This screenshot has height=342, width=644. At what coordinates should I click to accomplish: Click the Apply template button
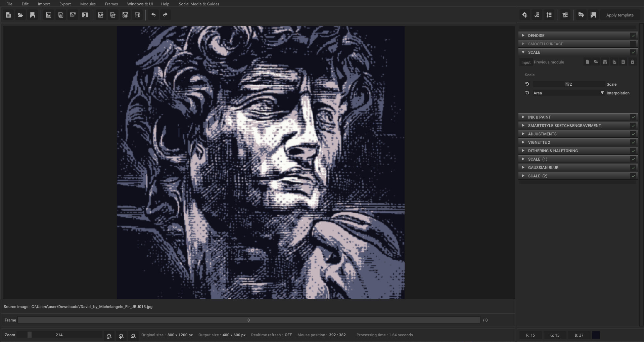tap(619, 15)
